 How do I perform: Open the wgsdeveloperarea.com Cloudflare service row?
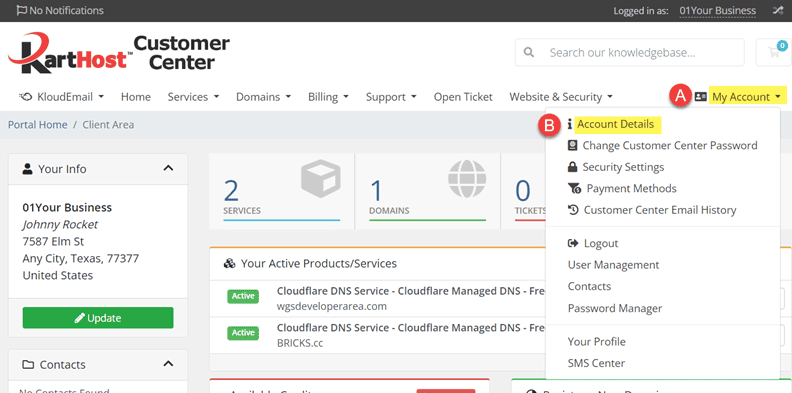(x=378, y=299)
